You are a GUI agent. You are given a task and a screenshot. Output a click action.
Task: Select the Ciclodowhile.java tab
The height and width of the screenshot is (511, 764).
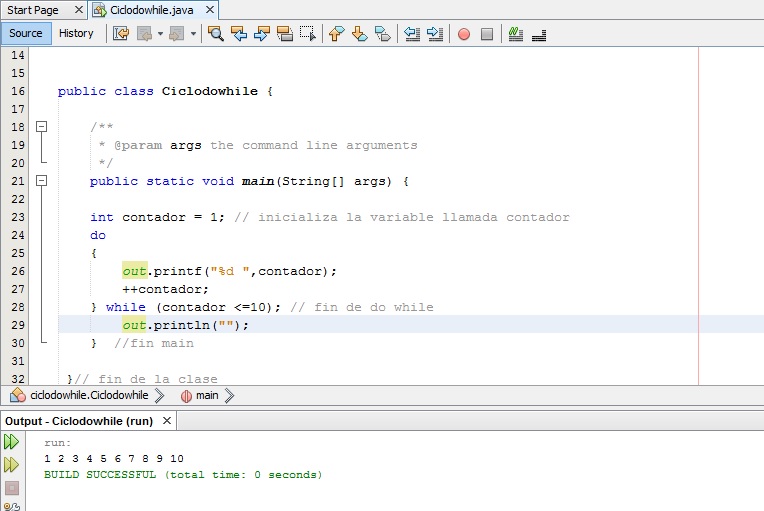152,10
